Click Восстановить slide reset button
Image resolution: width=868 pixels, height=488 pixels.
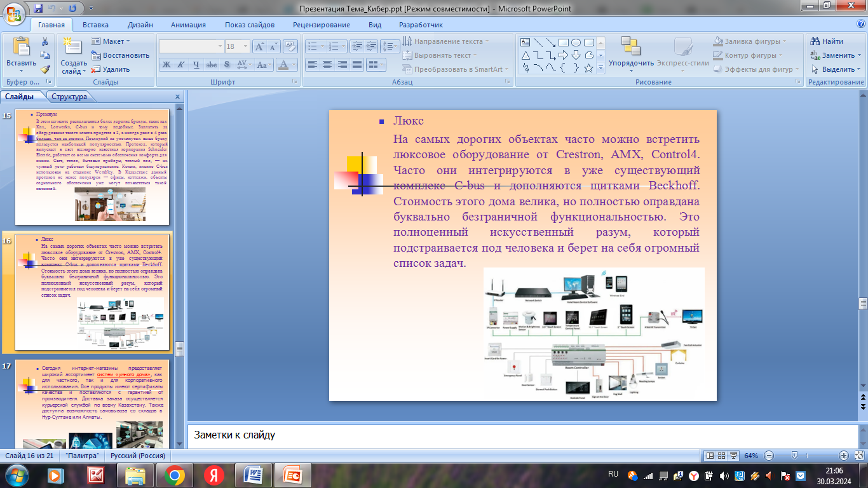(x=120, y=55)
